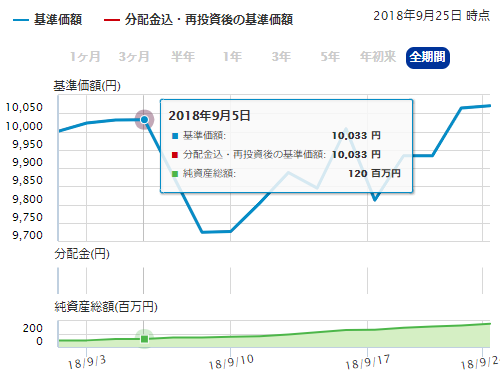Click the 18/9/17 x-axis label
This screenshot has width=502, height=378.
pos(368,362)
